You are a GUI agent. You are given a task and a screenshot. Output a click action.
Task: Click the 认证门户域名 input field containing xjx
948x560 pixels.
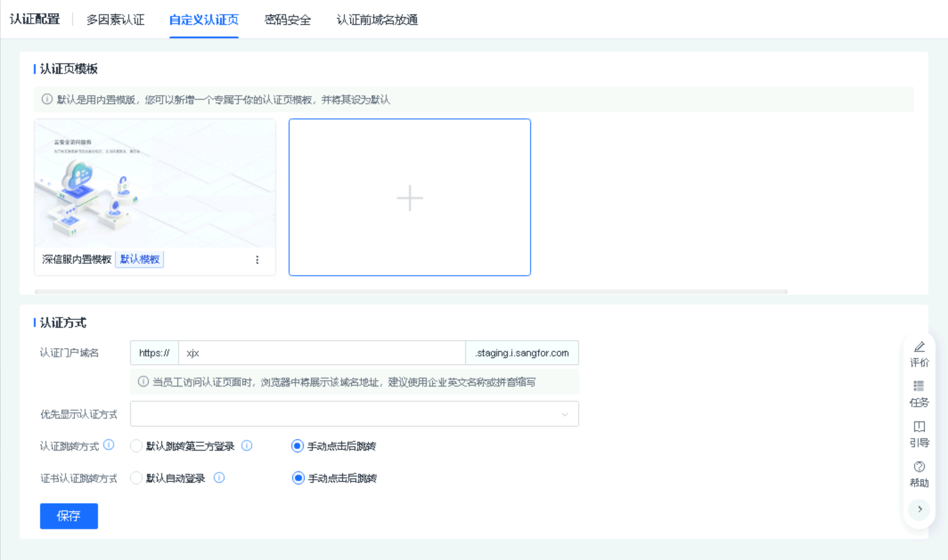[x=321, y=353]
